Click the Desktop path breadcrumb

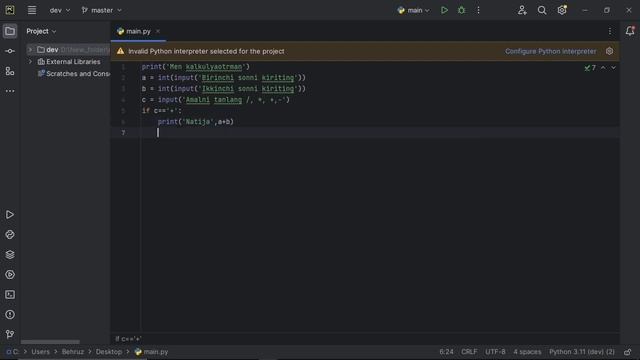point(109,352)
